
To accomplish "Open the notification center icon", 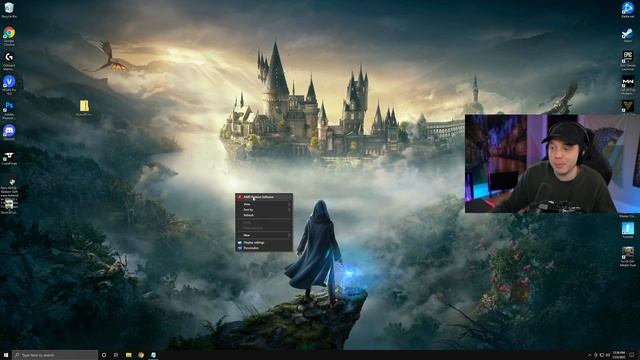I will tap(632, 355).
